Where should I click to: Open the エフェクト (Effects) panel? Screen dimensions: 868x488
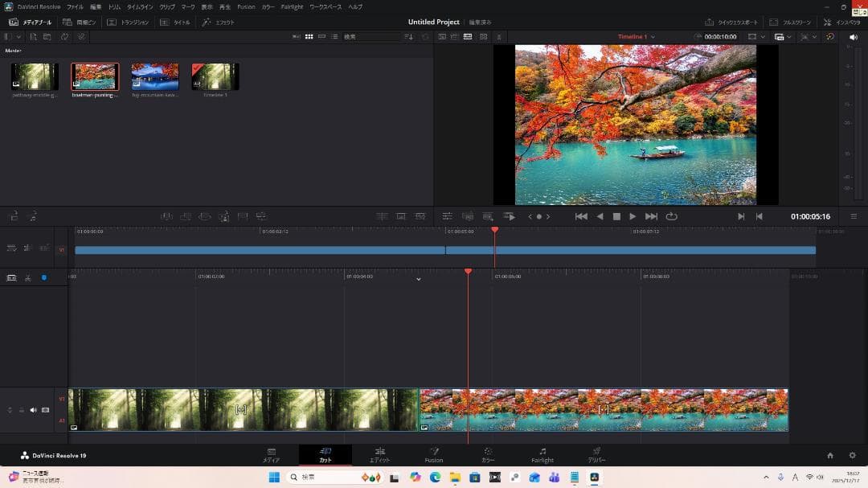tap(219, 23)
